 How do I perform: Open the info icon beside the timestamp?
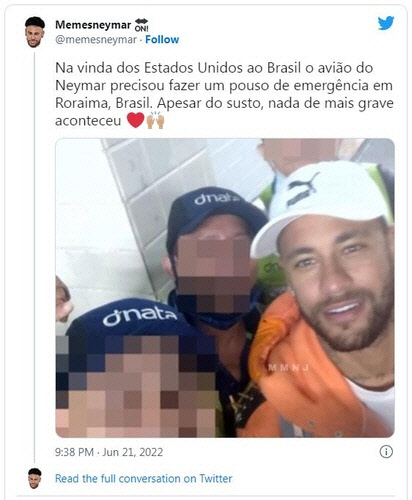tap(386, 452)
